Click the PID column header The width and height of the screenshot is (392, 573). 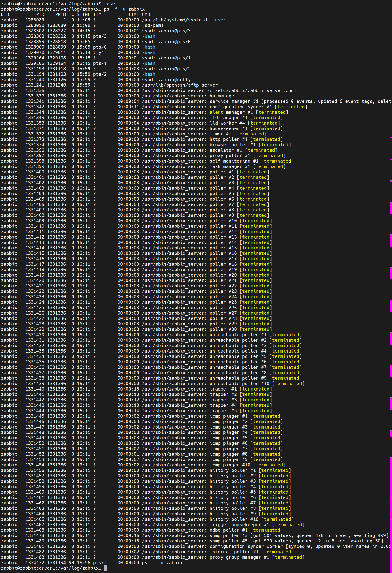[x=40, y=14]
